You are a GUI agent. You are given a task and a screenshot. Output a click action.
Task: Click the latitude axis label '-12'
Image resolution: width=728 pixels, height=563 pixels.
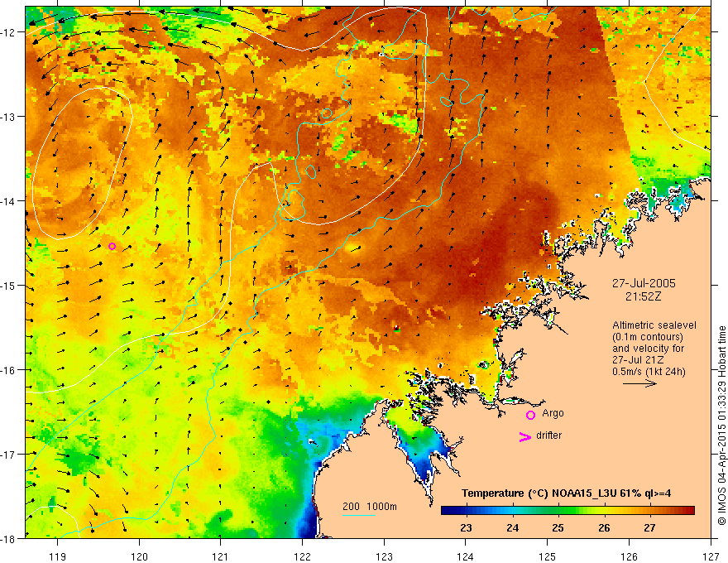[9, 32]
